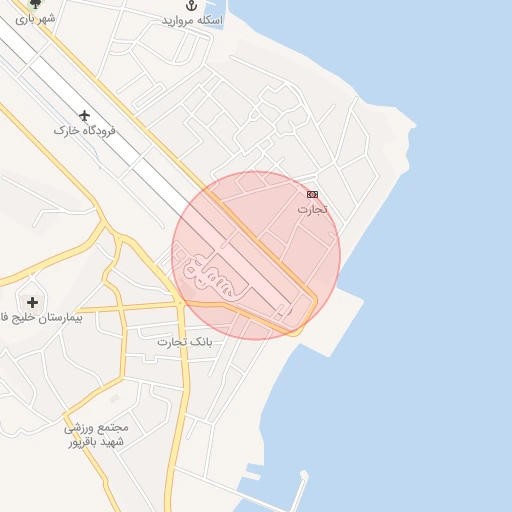Screen dimensions: 512x512
Task: Click the yellow road junction above بانک تجارت
Action: click(x=180, y=303)
